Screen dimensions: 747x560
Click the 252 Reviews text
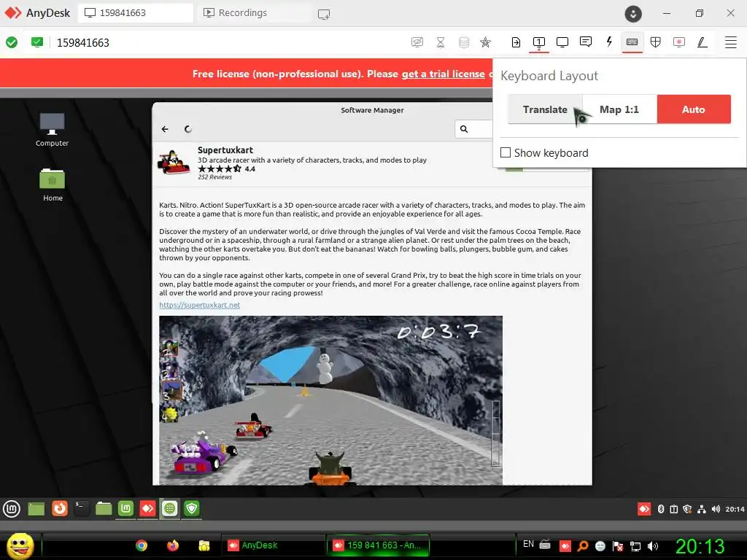215,177
